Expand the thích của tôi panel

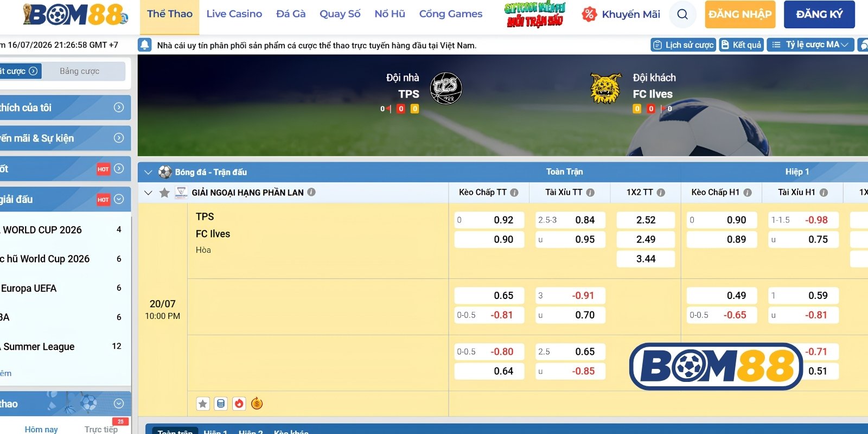coord(119,107)
